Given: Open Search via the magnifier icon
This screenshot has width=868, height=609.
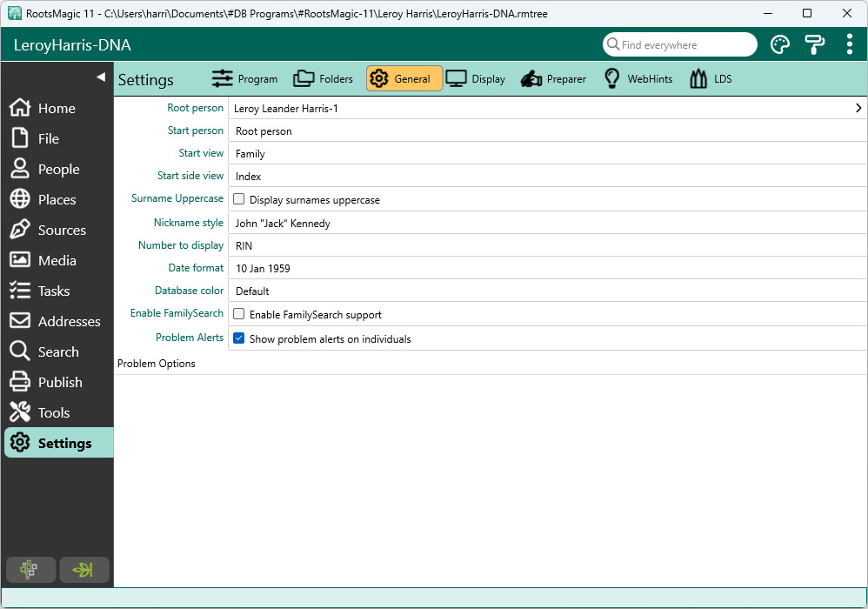Looking at the screenshot, I should pos(20,351).
